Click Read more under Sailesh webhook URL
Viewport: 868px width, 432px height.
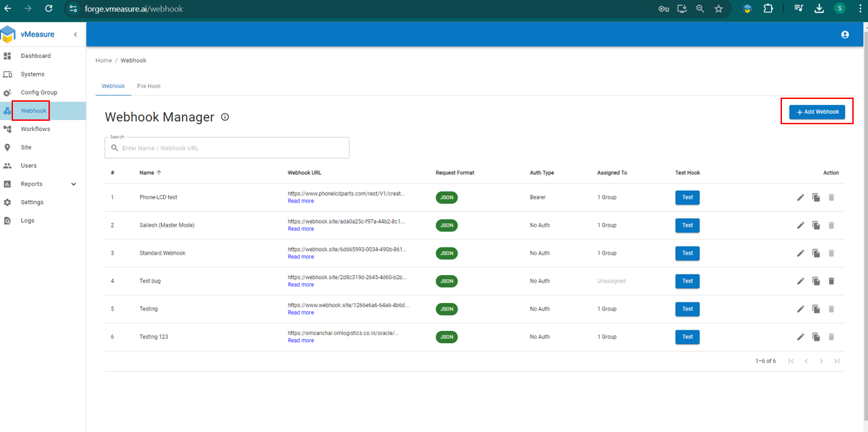pyautogui.click(x=300, y=229)
